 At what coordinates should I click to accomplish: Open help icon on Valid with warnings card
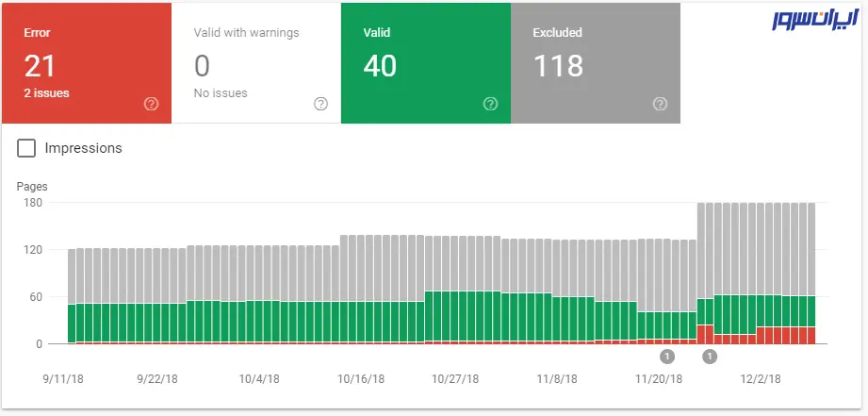(321, 104)
